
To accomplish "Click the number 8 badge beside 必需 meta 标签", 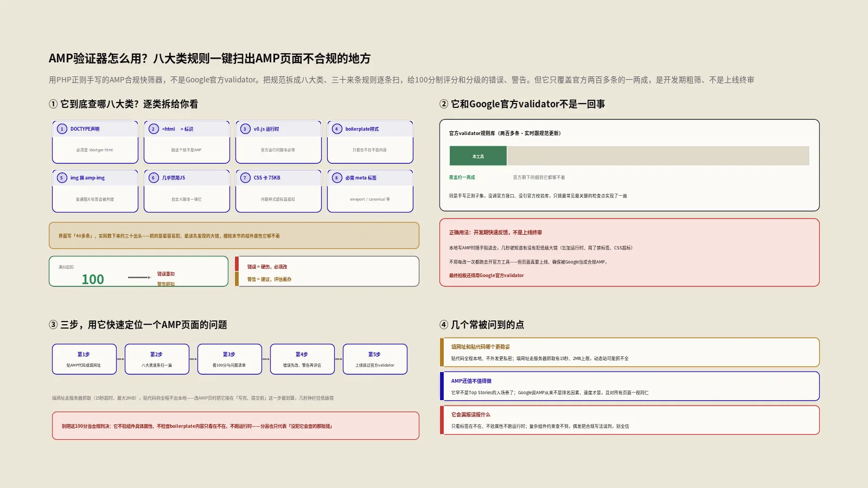I will click(x=337, y=178).
